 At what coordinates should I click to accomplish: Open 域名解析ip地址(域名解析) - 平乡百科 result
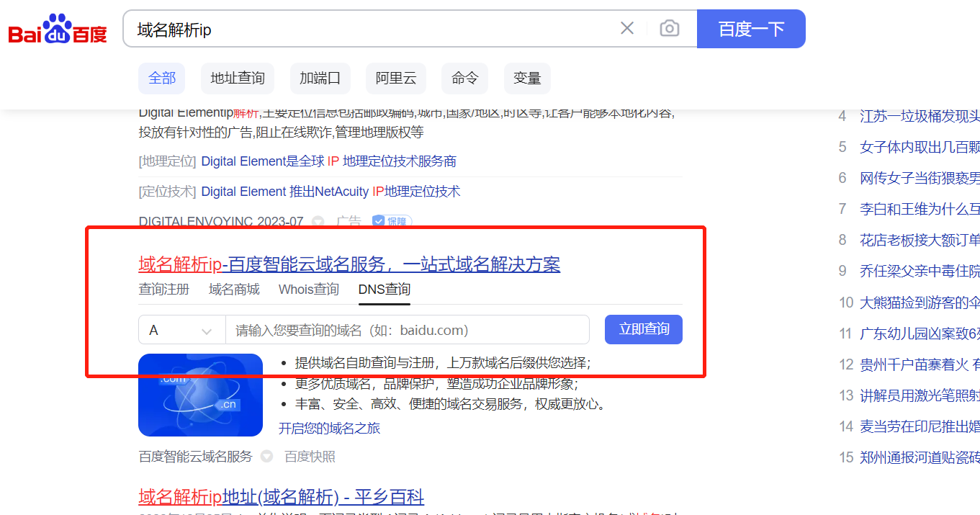[282, 497]
